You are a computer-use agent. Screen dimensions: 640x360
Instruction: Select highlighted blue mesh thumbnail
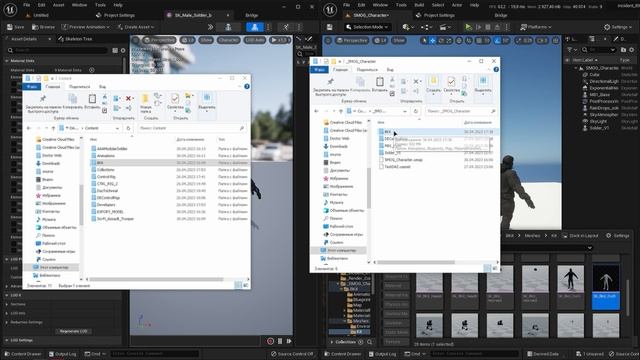[x=606, y=287]
